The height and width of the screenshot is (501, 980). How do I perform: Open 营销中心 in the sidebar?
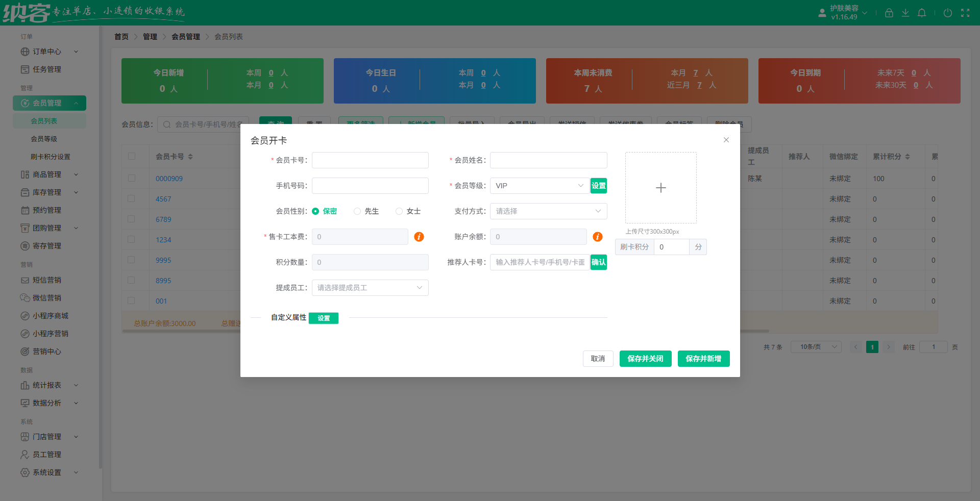(50, 352)
